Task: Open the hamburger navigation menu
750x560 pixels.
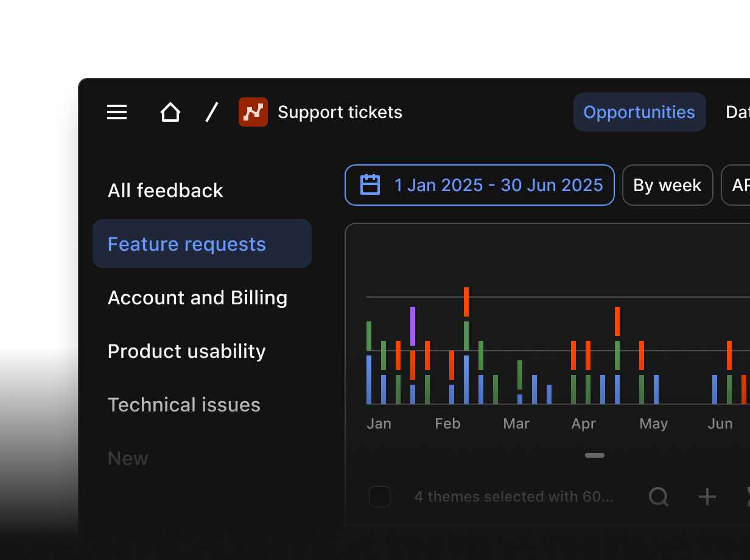Action: (x=117, y=112)
